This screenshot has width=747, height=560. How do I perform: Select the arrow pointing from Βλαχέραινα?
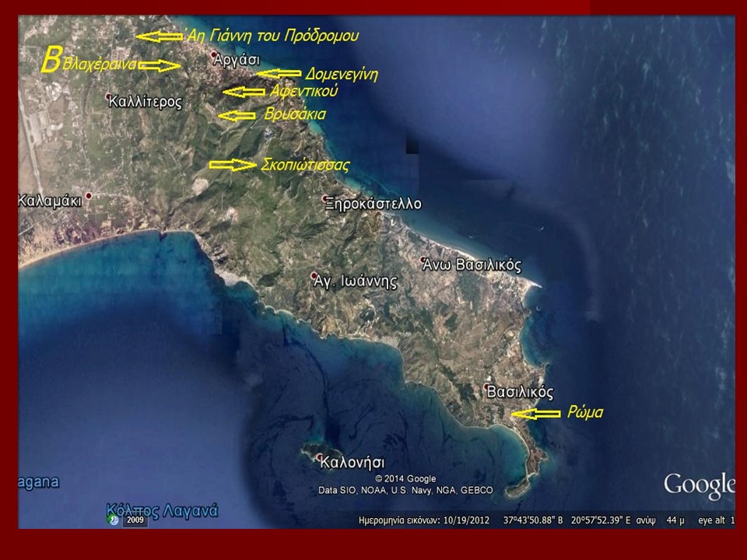coord(160,66)
